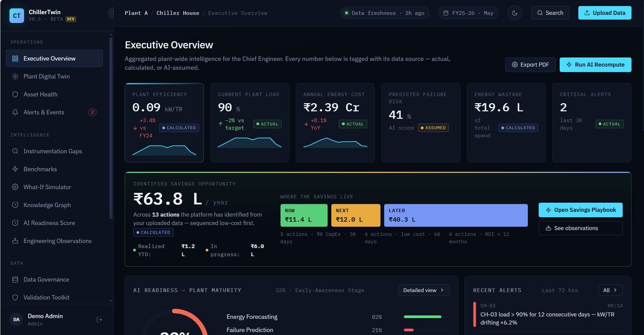Click Chiller House breadcrumb

point(178,13)
